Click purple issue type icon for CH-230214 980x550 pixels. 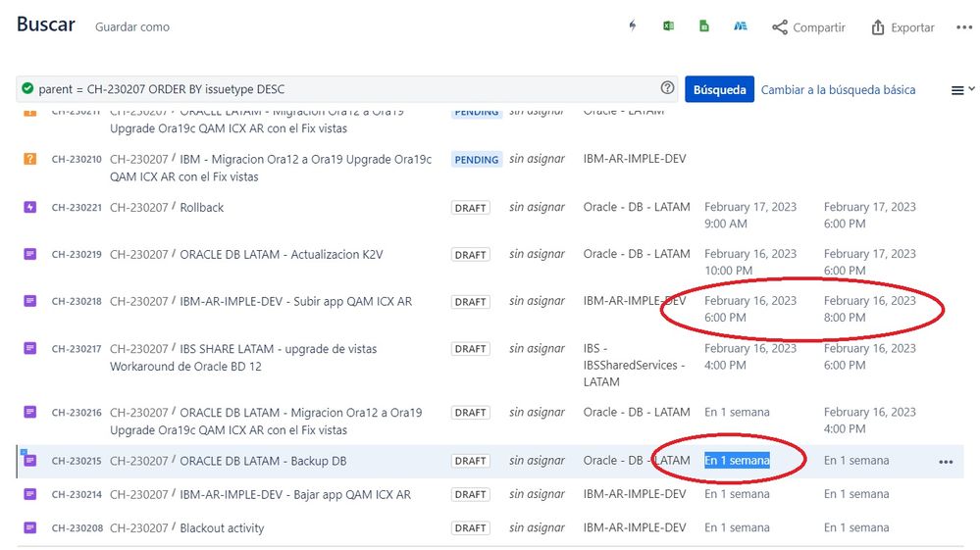pyautogui.click(x=30, y=494)
